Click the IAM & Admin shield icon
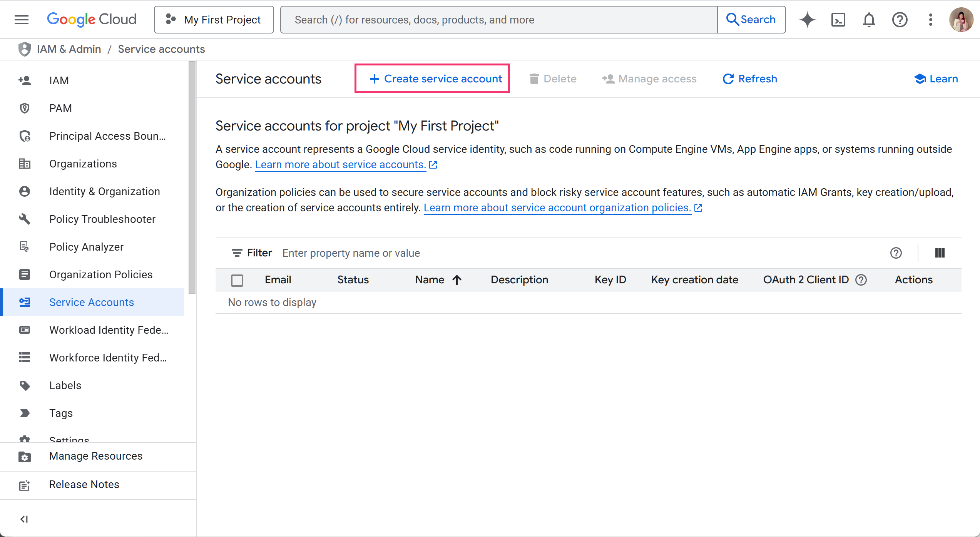980x537 pixels. point(25,49)
